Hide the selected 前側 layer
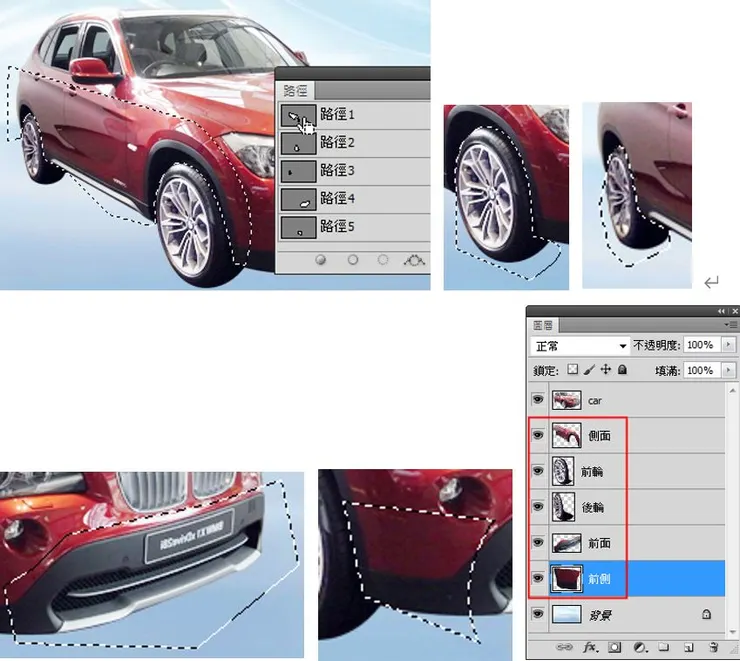 (538, 578)
